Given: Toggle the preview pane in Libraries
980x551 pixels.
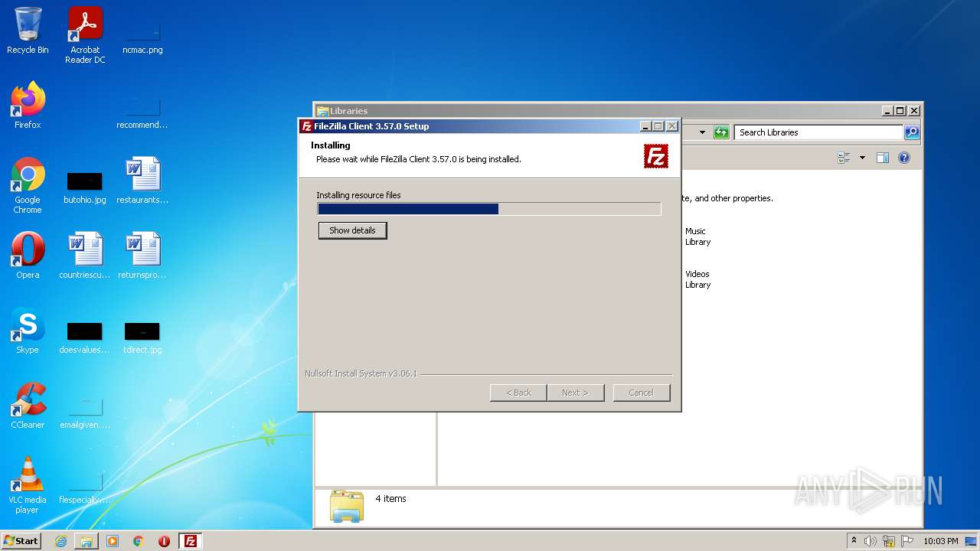Looking at the screenshot, I should tap(882, 158).
